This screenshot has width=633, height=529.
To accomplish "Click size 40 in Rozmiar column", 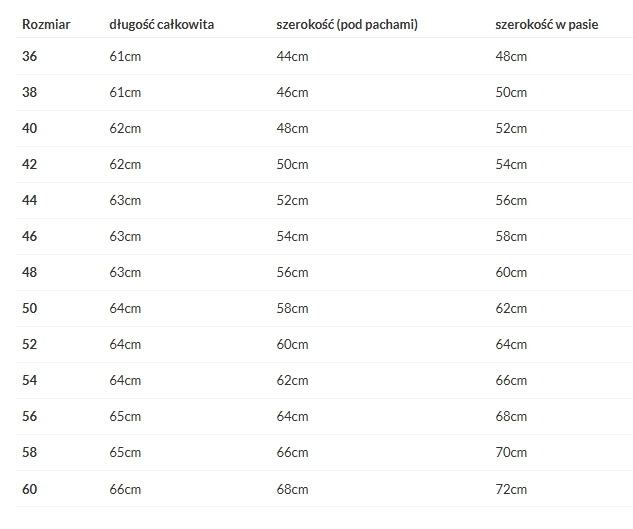I will (x=29, y=128).
